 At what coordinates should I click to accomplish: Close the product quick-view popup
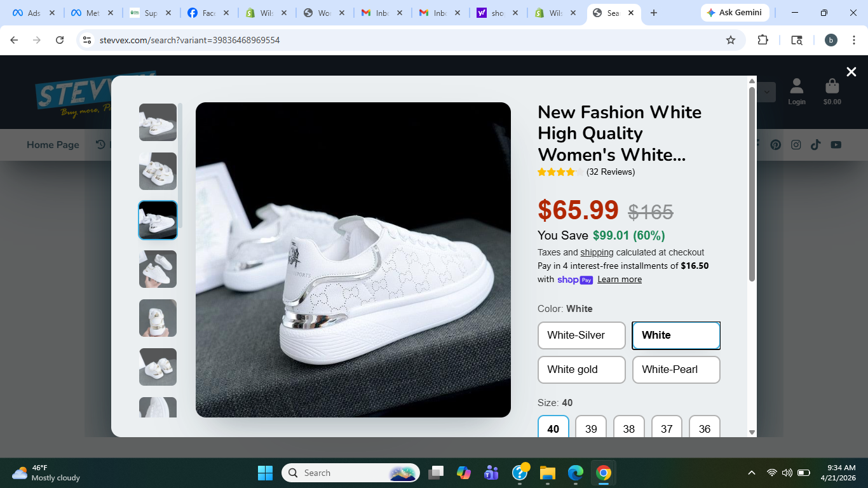[851, 72]
